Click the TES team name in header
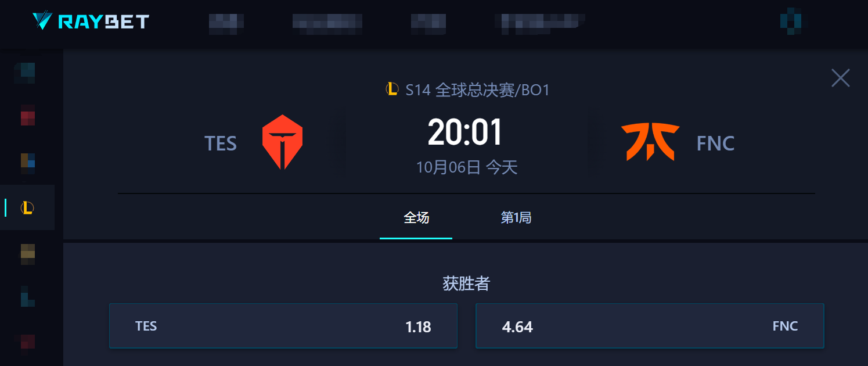 [221, 143]
